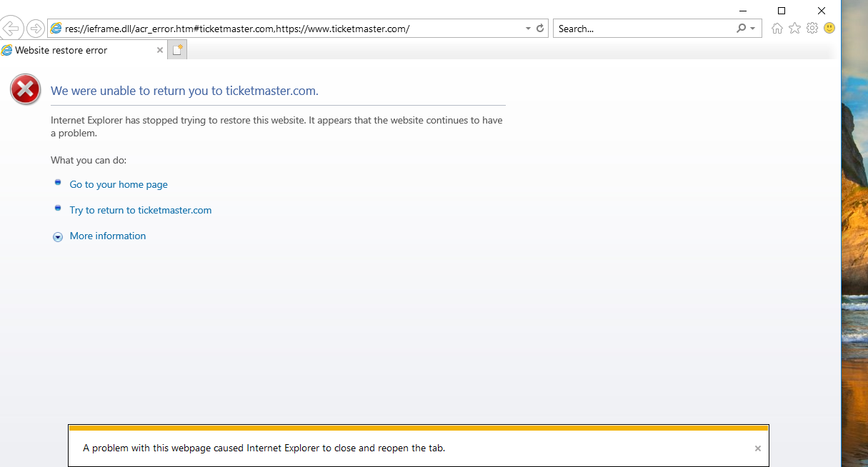Viewport: 868px width, 467px height.
Task: Click the page icon in address bar
Action: (x=56, y=29)
